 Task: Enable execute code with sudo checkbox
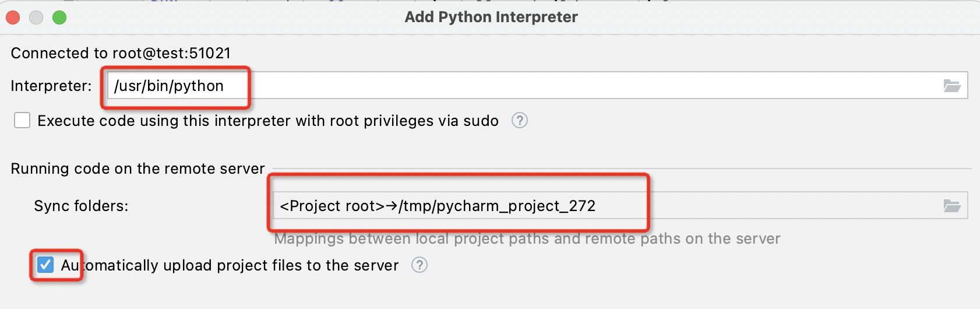[22, 121]
